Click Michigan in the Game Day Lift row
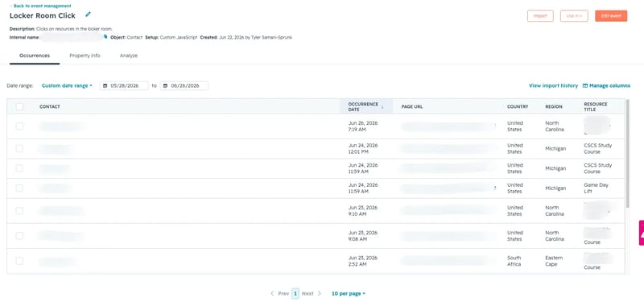 coord(555,188)
